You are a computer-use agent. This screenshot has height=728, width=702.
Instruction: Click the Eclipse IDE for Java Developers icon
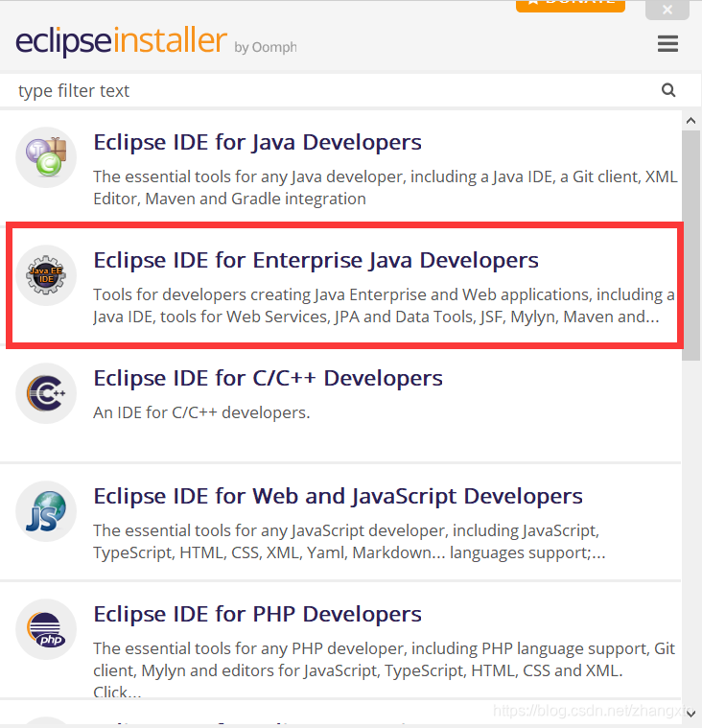46,157
